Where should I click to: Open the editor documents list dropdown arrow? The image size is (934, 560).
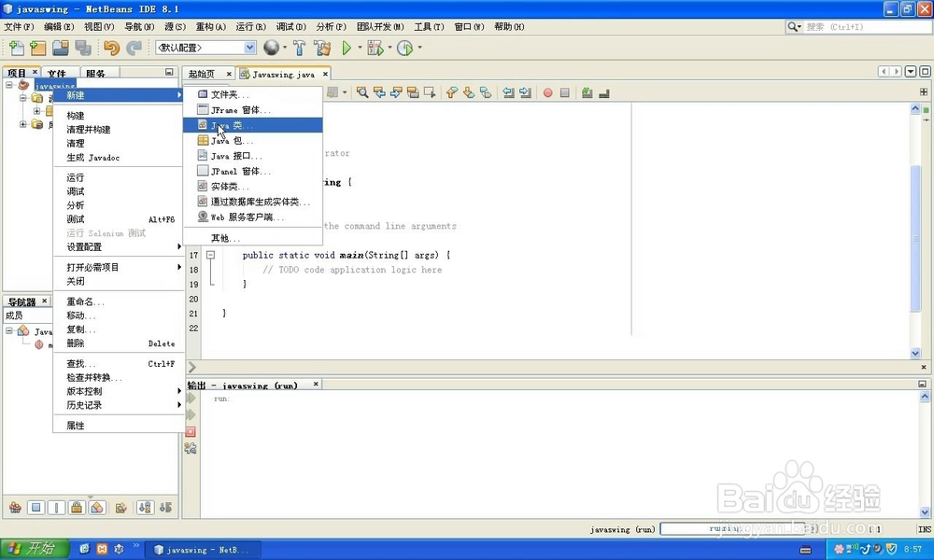pyautogui.click(x=910, y=72)
